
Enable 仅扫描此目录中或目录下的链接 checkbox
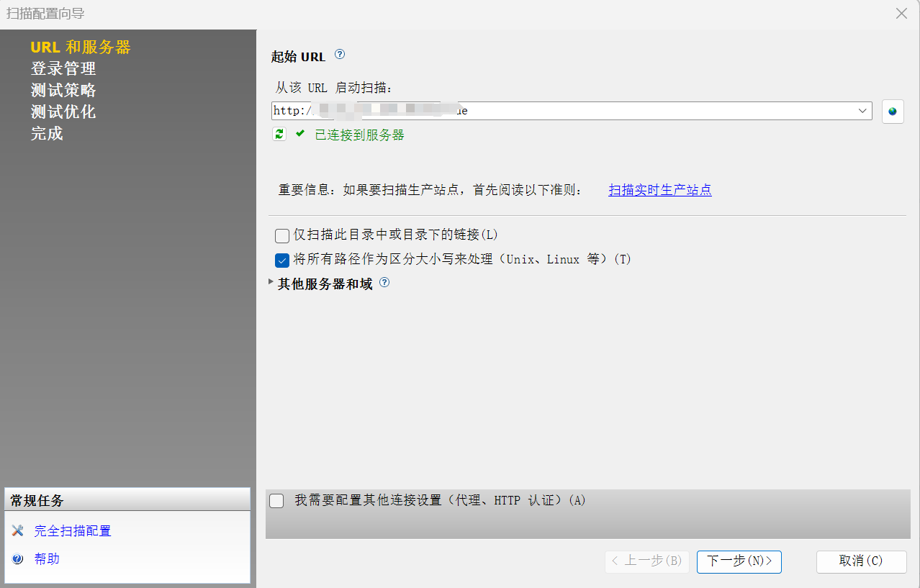pos(282,235)
